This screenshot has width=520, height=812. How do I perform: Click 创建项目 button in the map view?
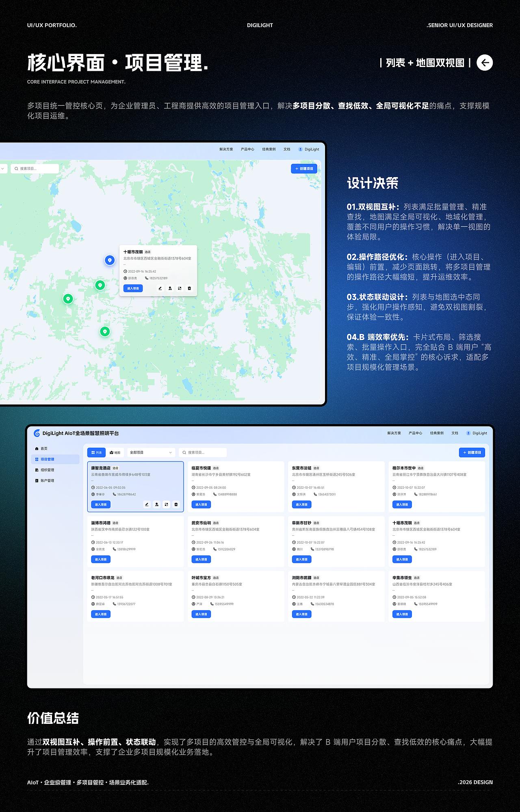point(304,169)
